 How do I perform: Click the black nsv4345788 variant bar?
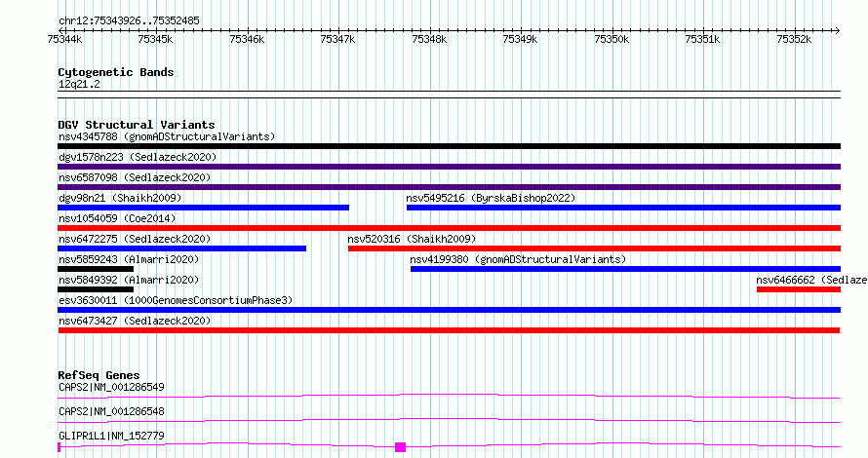pyautogui.click(x=449, y=146)
